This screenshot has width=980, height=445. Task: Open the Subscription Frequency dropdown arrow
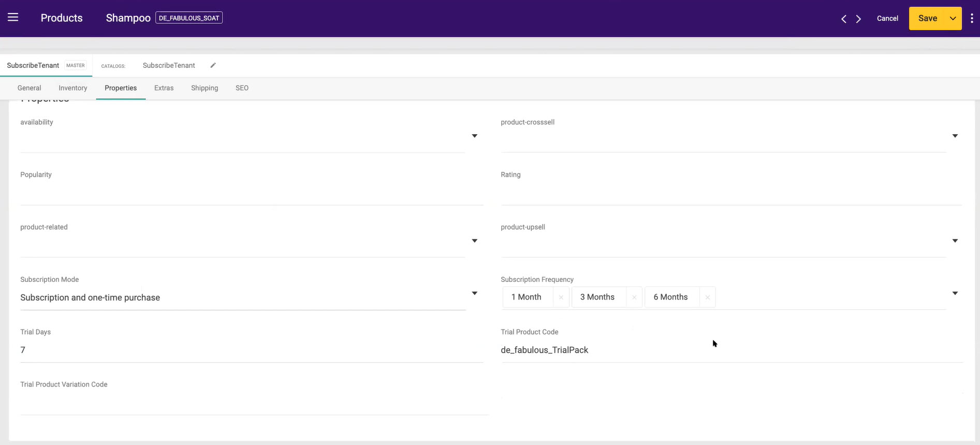pos(955,293)
